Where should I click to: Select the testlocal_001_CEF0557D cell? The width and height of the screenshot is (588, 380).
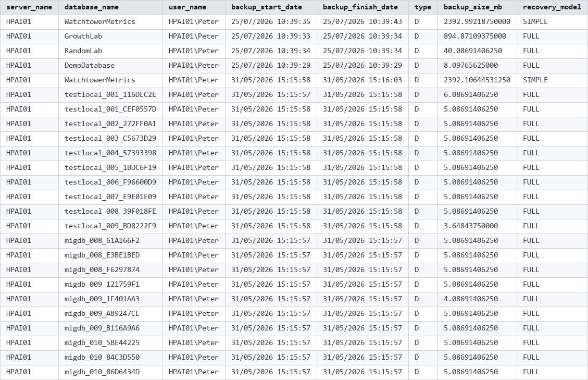pyautogui.click(x=110, y=109)
